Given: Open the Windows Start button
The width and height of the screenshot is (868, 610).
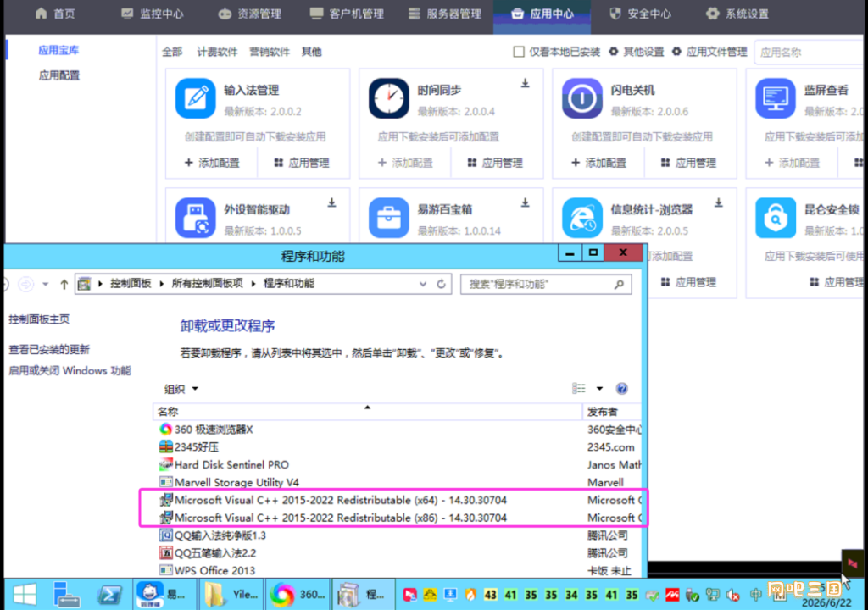Looking at the screenshot, I should [x=25, y=595].
